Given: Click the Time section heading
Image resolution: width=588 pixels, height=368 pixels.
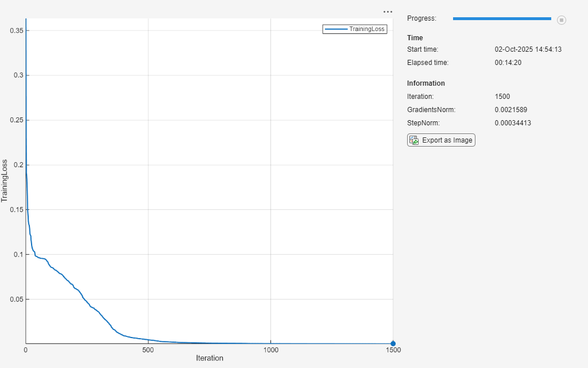Looking at the screenshot, I should tap(415, 37).
